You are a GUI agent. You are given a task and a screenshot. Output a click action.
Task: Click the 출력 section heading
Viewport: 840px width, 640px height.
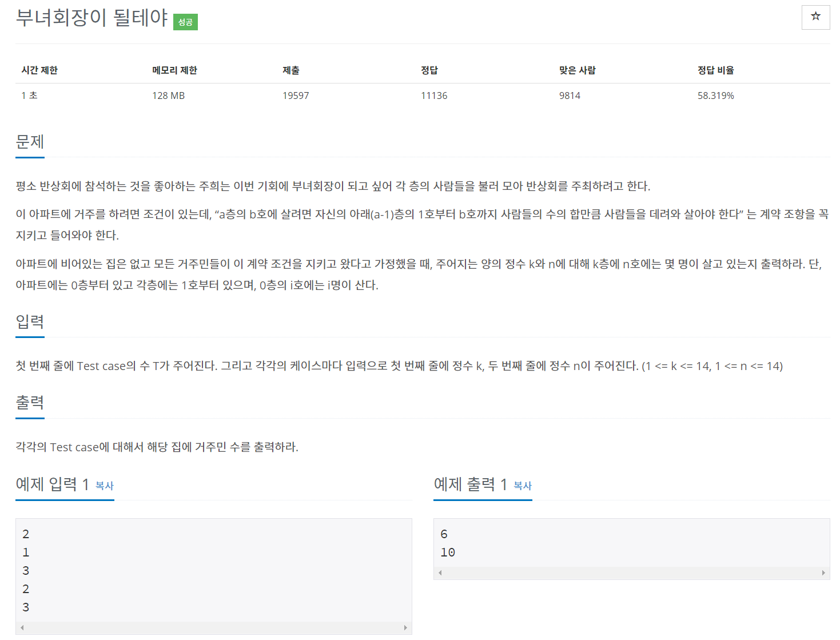pos(30,403)
